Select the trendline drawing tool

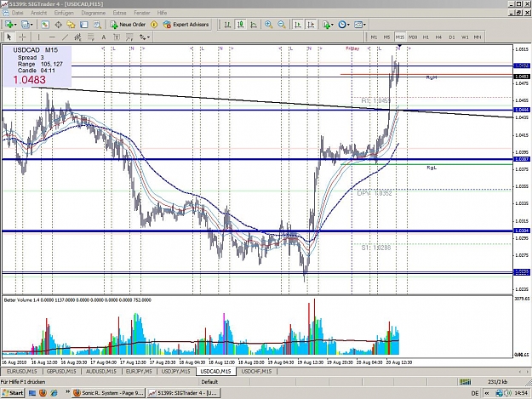(x=65, y=37)
